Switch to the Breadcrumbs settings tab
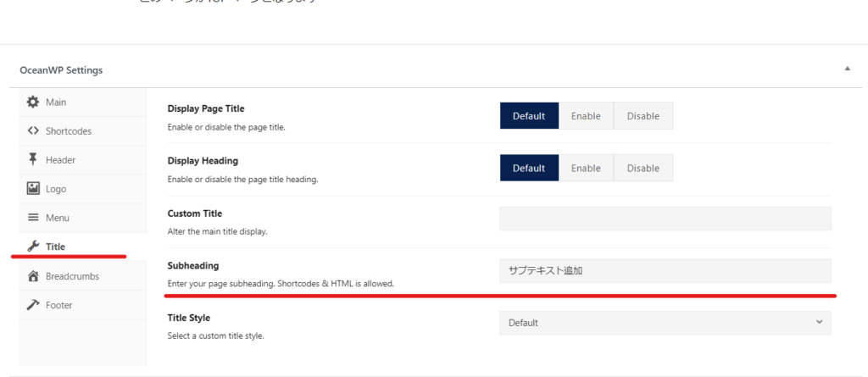 click(72, 275)
